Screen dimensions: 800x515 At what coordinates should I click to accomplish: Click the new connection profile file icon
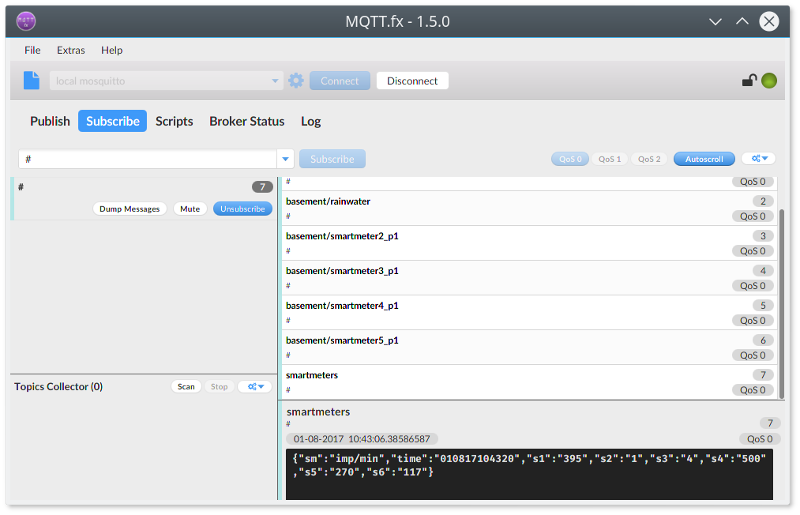pyautogui.click(x=32, y=81)
